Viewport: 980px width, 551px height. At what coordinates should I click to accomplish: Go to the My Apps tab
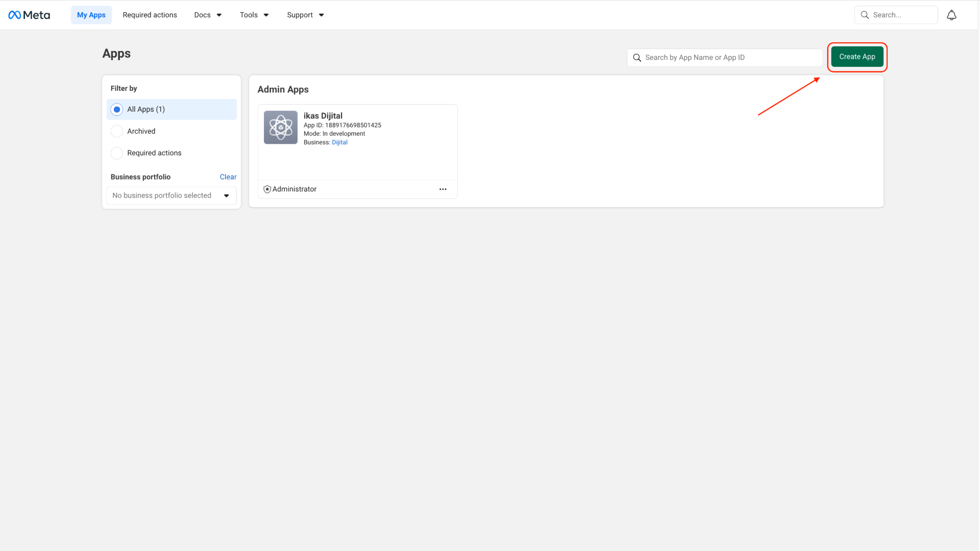91,15
